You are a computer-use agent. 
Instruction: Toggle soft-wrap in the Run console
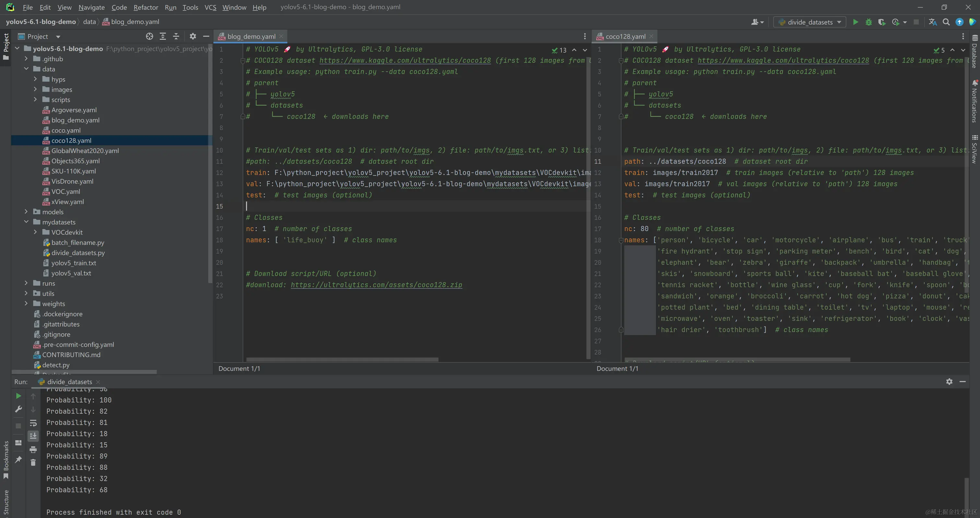click(x=33, y=423)
